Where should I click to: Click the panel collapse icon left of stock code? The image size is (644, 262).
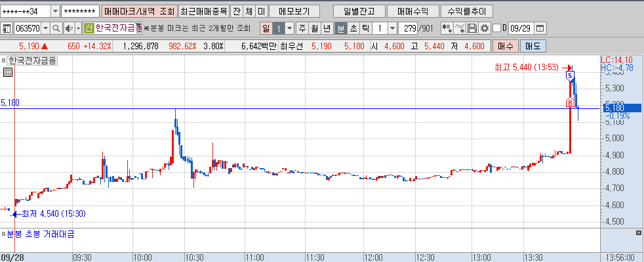pyautogui.click(x=7, y=28)
